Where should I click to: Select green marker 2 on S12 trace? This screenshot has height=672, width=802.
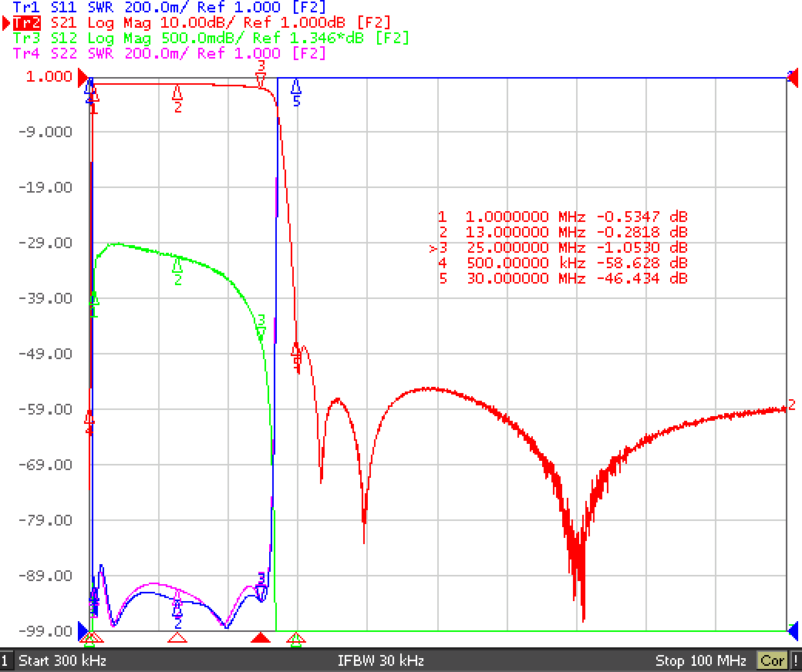click(177, 270)
